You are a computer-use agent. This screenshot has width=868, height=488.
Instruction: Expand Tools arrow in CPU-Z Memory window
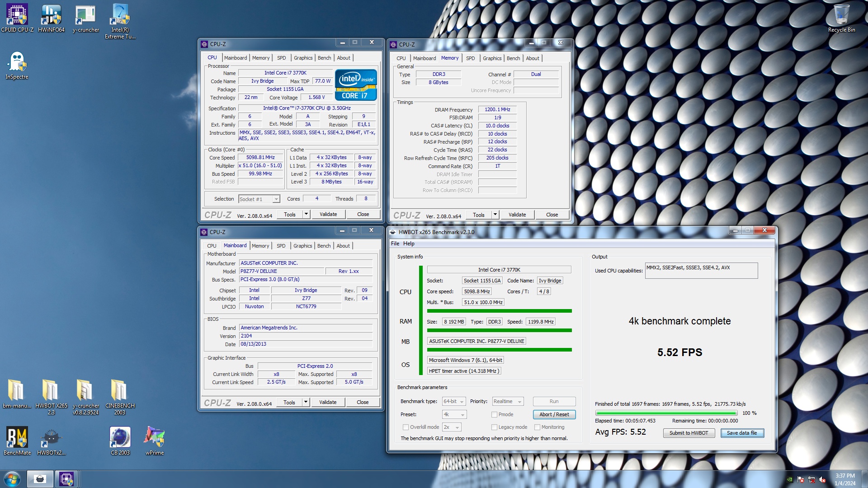pyautogui.click(x=495, y=215)
